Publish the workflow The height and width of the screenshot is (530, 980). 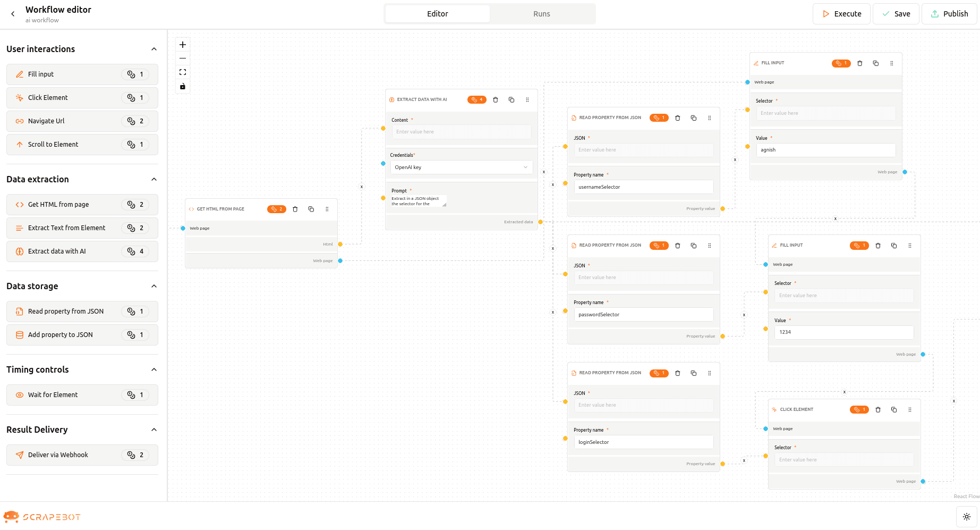(949, 14)
